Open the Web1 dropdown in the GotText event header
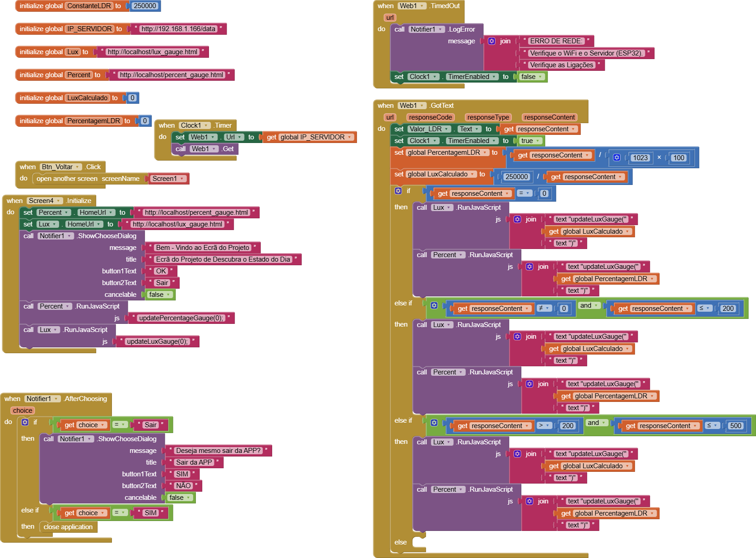Screen dimensions: 756x558 412,106
